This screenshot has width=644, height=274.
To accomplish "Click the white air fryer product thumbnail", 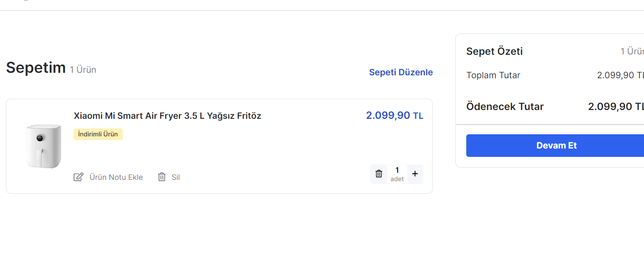I will coord(43,146).
